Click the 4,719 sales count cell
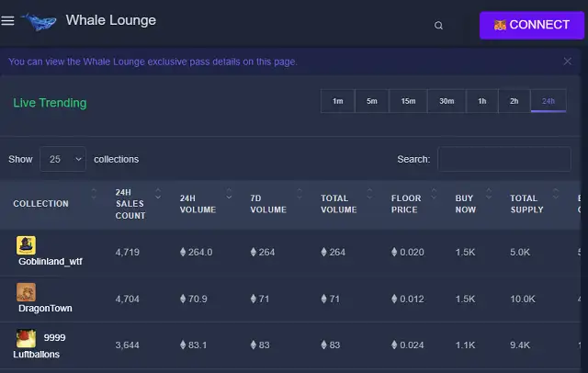588x373 pixels. coord(127,252)
